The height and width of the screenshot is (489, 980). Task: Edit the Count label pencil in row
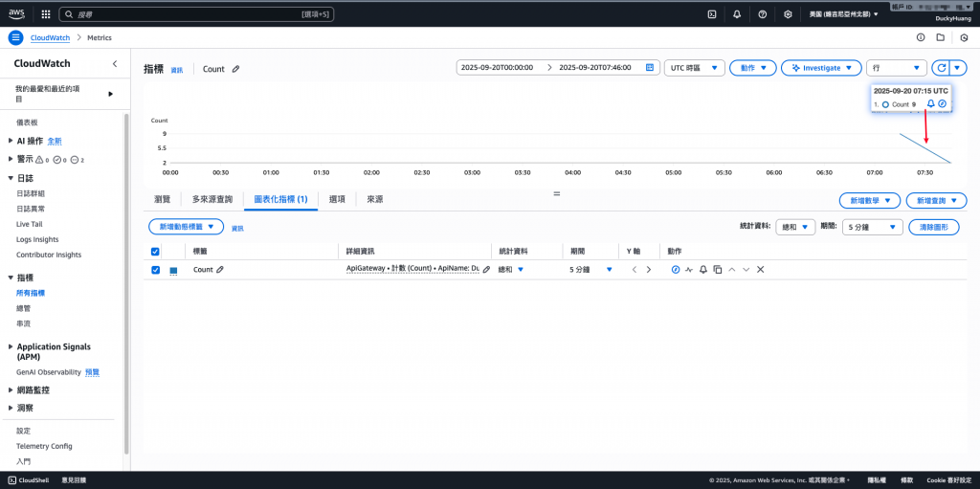220,270
